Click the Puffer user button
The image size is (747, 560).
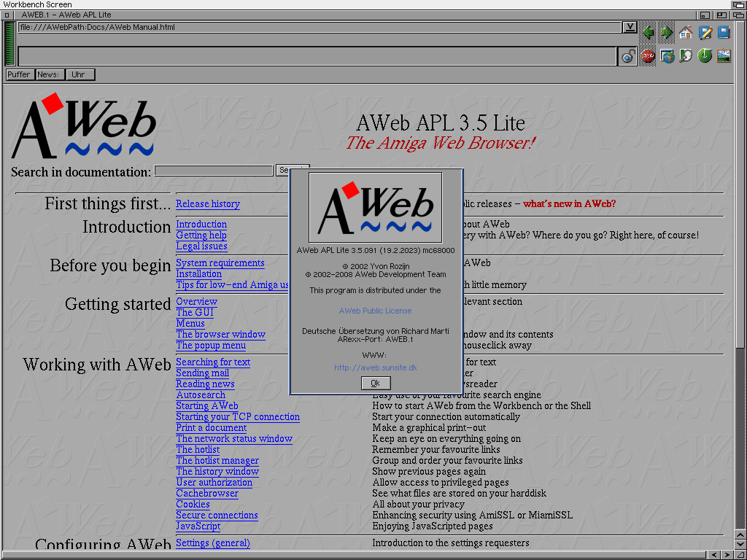coord(20,75)
